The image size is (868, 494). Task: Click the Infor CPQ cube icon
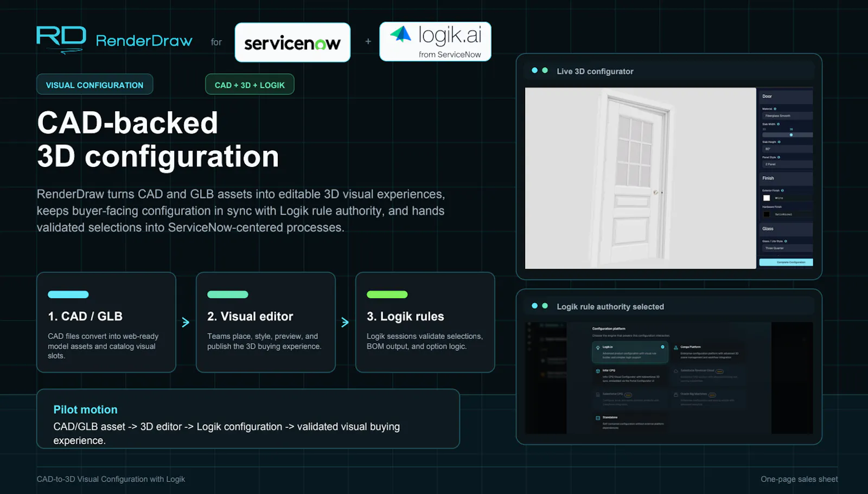(598, 371)
